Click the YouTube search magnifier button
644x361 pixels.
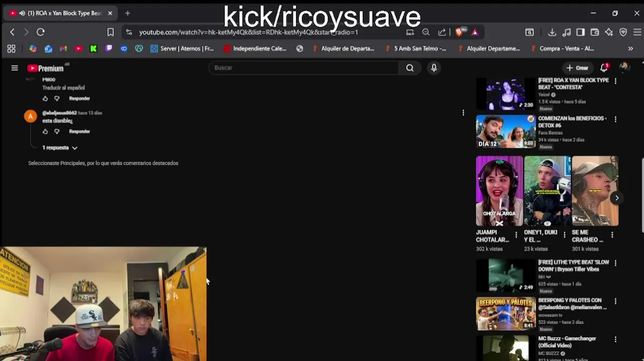tap(410, 68)
